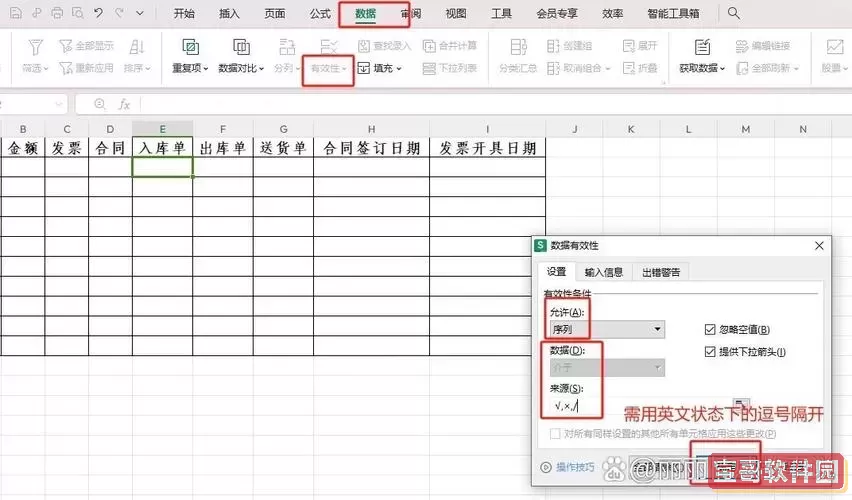
Task: Click the Save icon in quick access toolbar
Action: [x=16, y=13]
